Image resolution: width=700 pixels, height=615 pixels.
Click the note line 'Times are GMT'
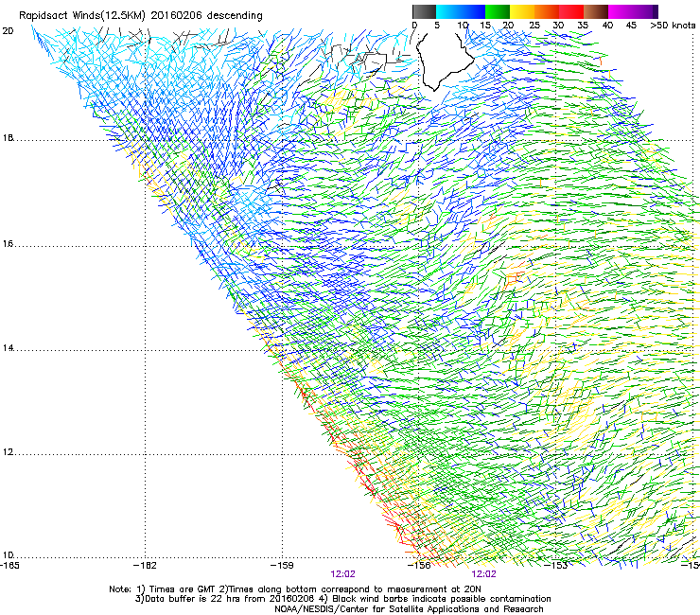(183, 589)
